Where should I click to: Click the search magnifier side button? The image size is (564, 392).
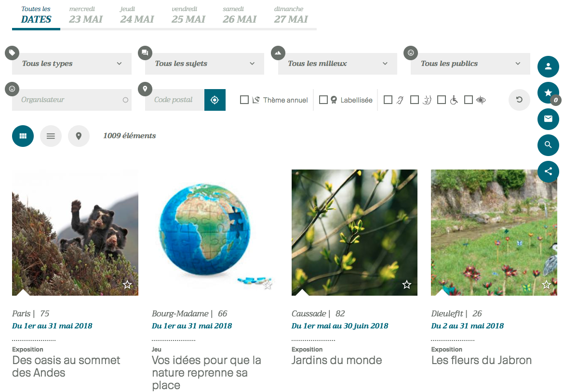point(548,145)
